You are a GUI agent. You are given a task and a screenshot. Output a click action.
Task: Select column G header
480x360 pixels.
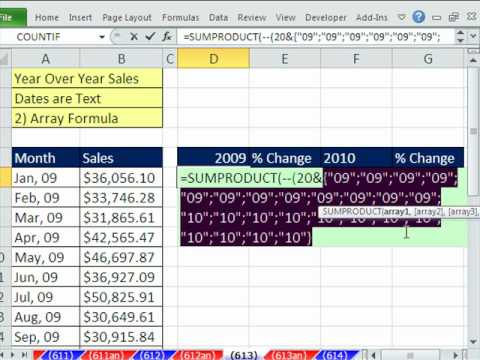(x=428, y=59)
